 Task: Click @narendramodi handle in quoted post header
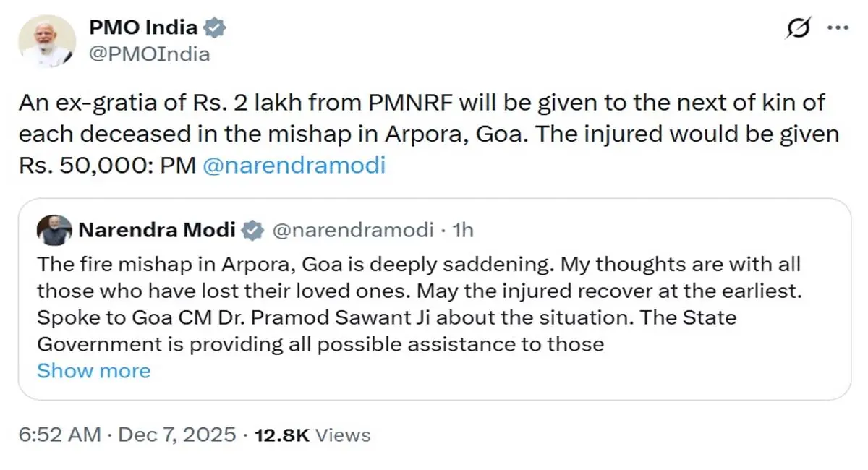(352, 231)
